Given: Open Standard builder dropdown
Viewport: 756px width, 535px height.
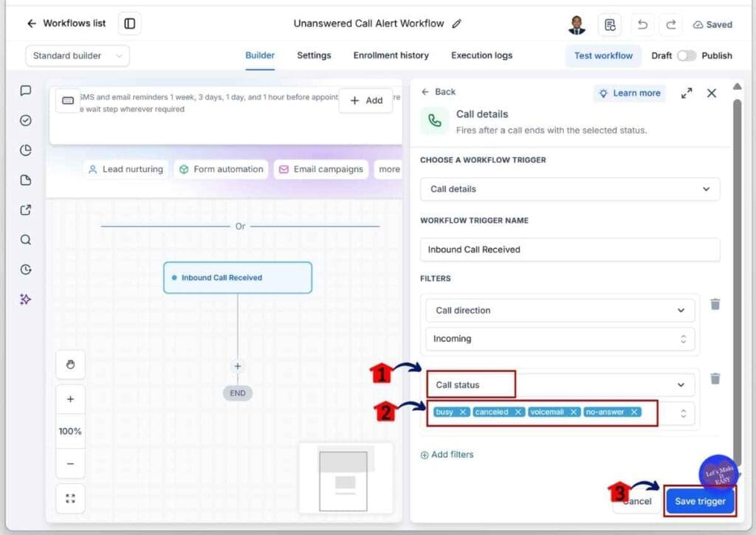Looking at the screenshot, I should click(77, 56).
